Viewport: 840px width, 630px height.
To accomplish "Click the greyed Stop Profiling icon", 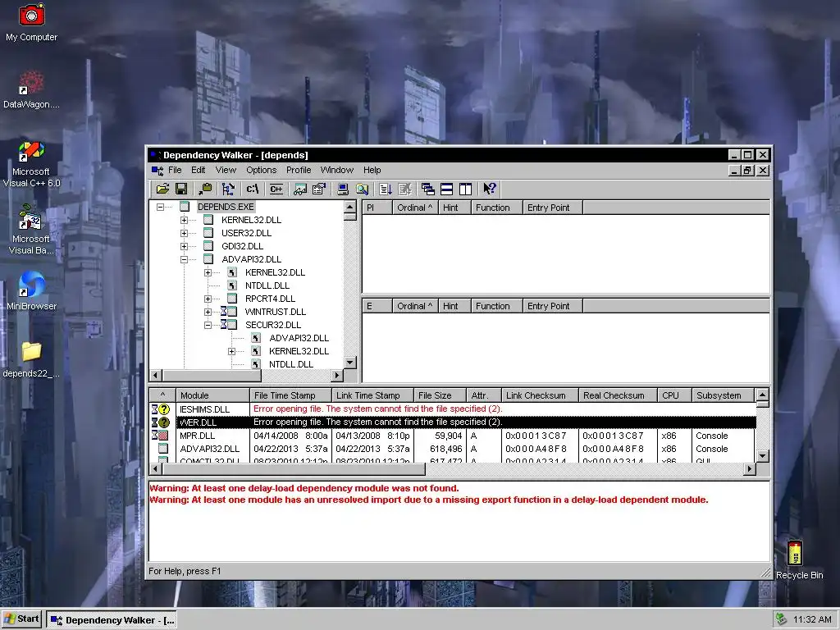I will click(404, 189).
